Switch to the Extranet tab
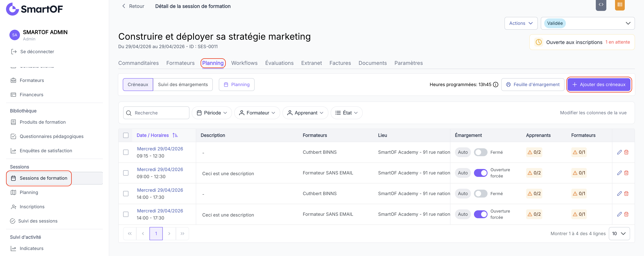Viewport: 644px width, 256px height. coord(311,63)
